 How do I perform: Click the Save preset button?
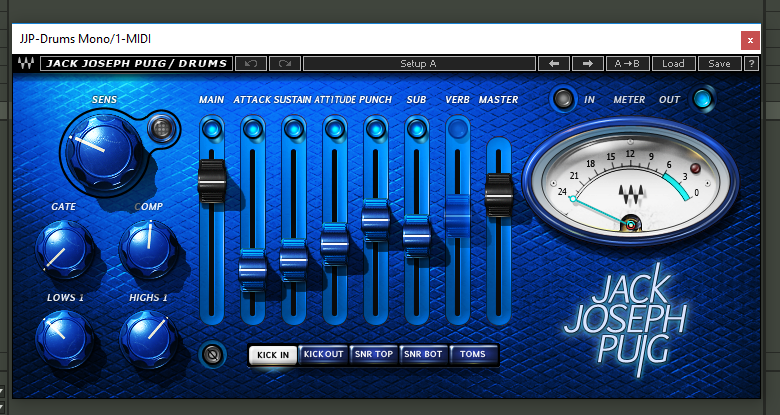tap(719, 64)
